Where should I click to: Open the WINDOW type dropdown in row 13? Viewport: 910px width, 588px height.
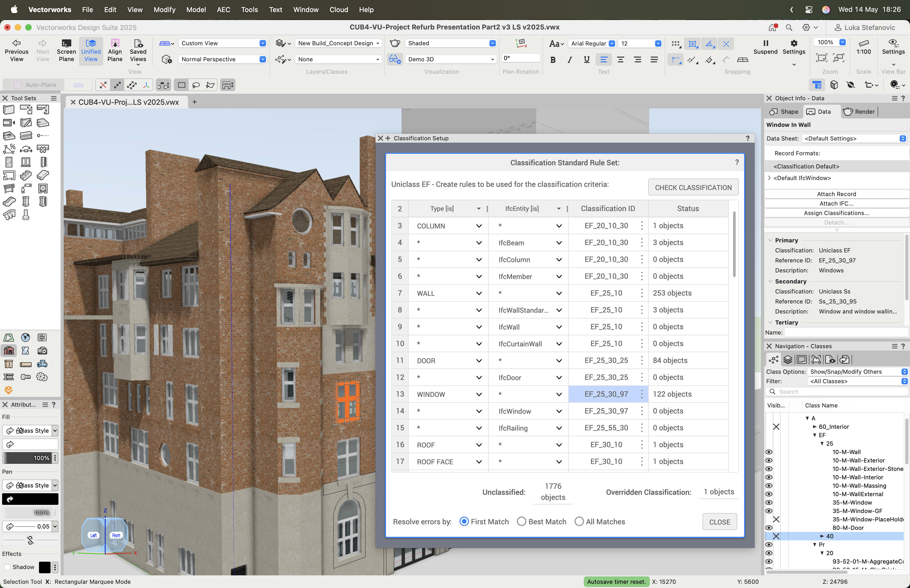(478, 395)
